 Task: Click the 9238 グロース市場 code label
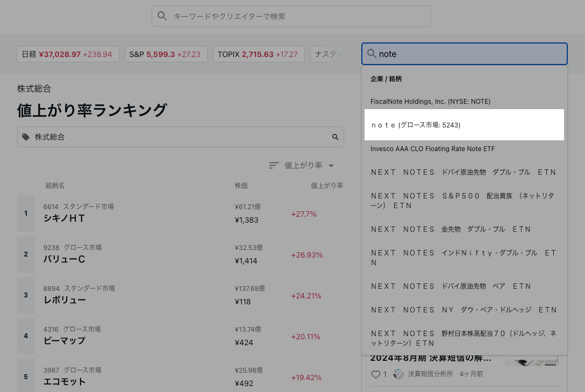73,248
